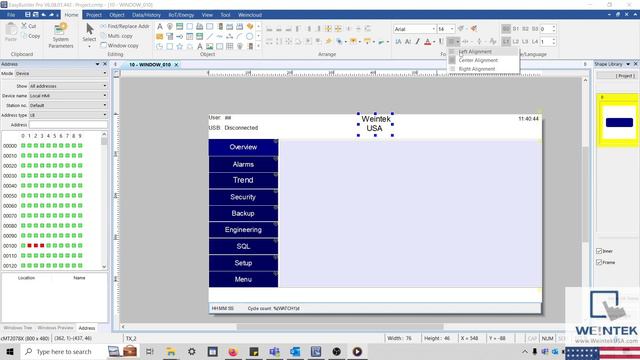Open System Parameters settings
The width and height of the screenshot is (640, 360).
tap(61, 36)
